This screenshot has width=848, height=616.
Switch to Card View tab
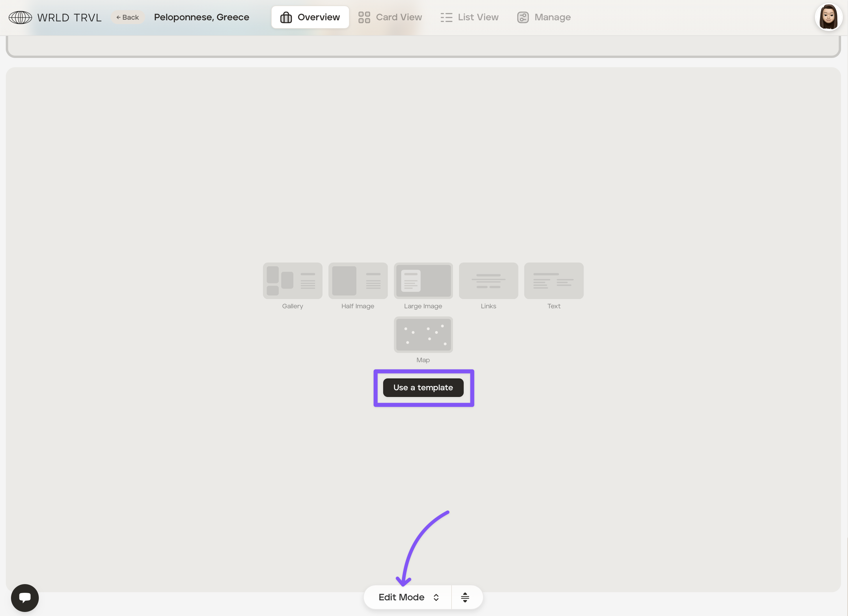click(390, 17)
